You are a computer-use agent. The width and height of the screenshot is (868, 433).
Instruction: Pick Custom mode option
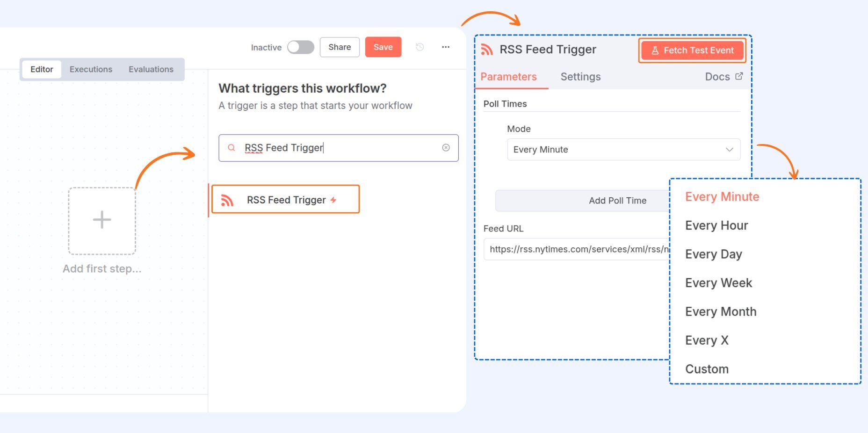click(707, 369)
